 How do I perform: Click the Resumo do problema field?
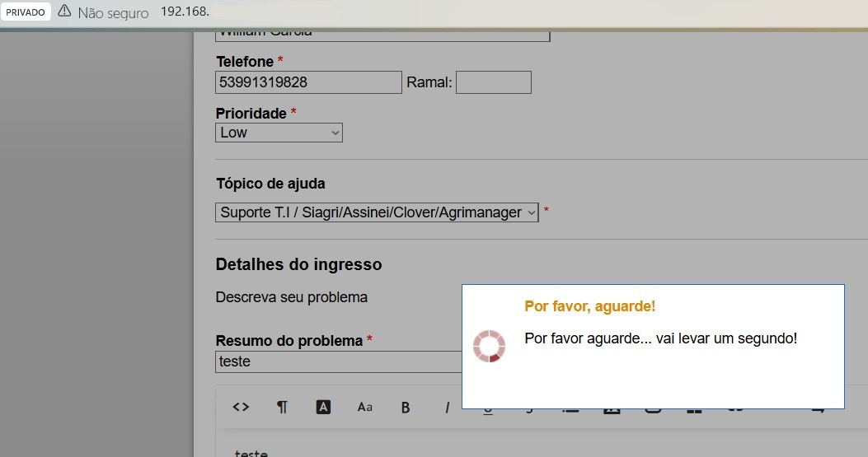tap(338, 361)
